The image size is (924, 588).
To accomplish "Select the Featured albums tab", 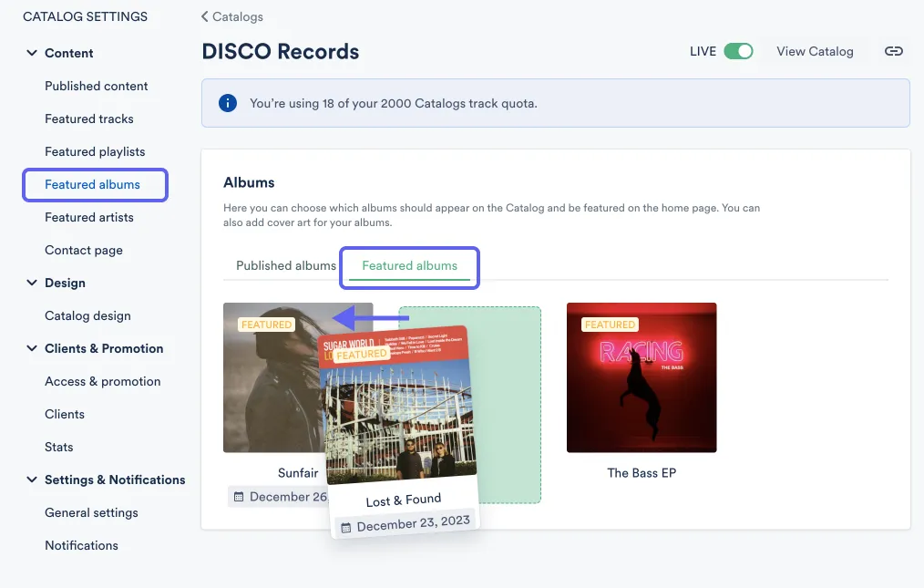I will [x=408, y=265].
